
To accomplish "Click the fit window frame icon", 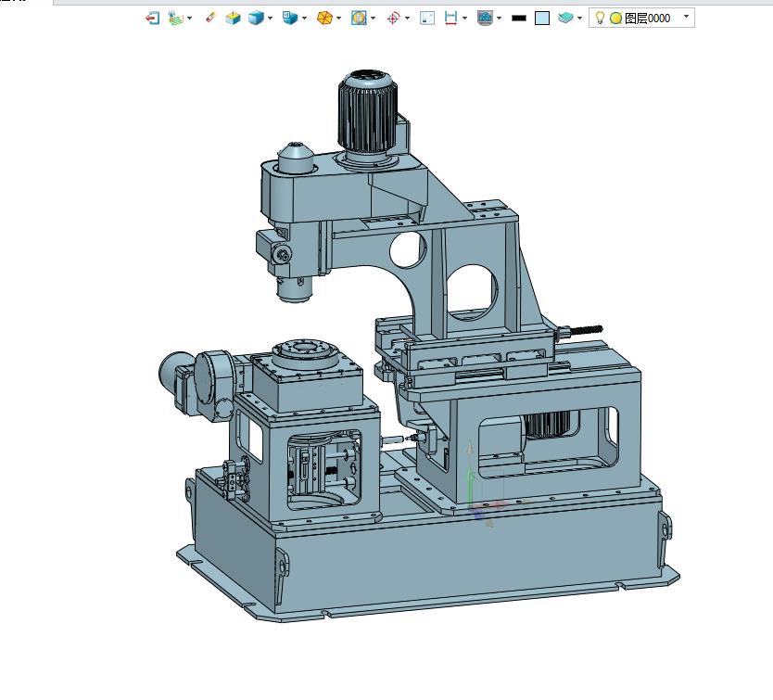I will 427,19.
